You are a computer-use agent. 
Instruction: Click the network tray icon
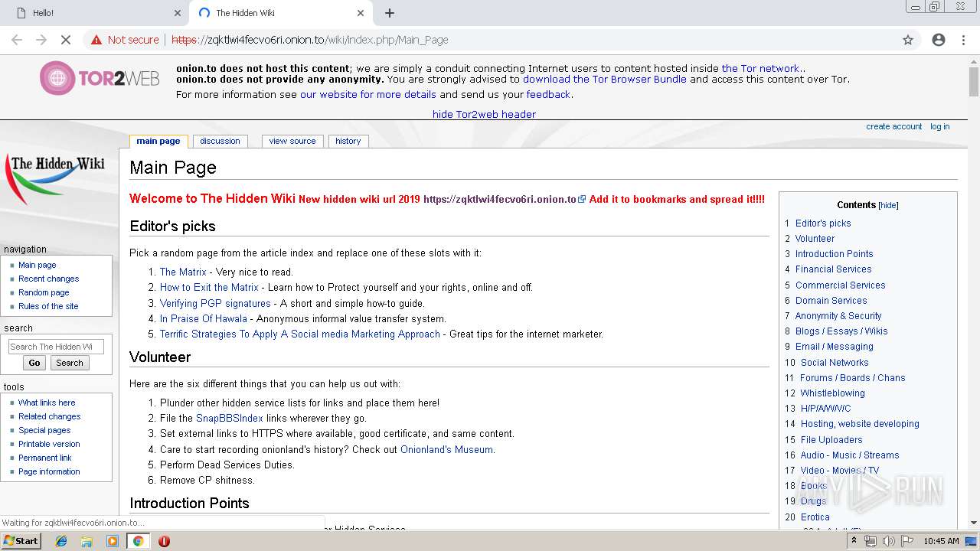pos(871,541)
